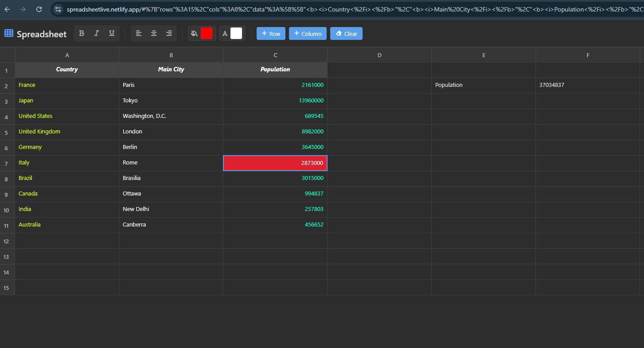
Task: Open the font color tool
Action: [225, 33]
